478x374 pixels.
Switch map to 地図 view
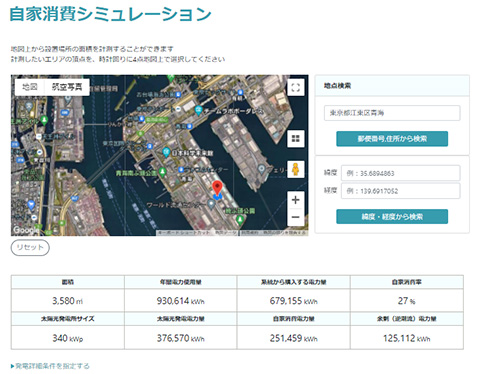click(30, 87)
